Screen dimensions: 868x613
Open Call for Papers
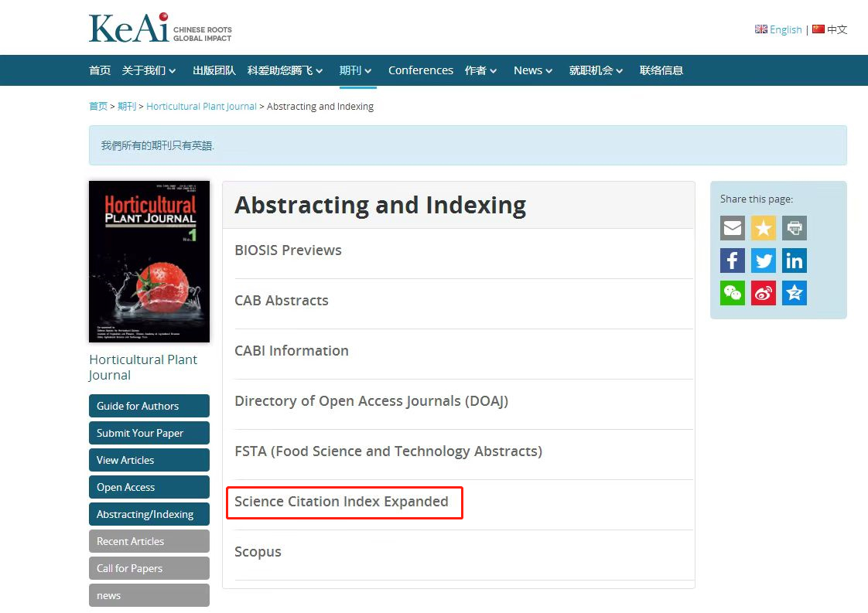pos(149,569)
